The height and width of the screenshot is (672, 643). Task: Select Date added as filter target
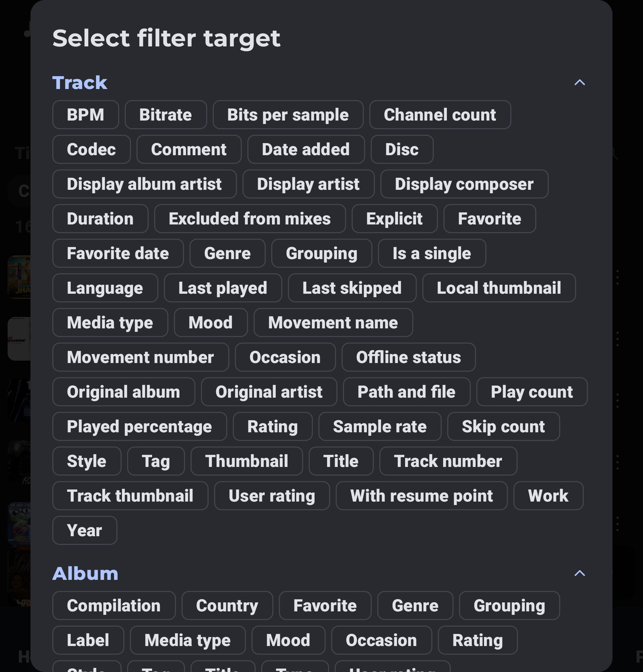[x=306, y=149]
